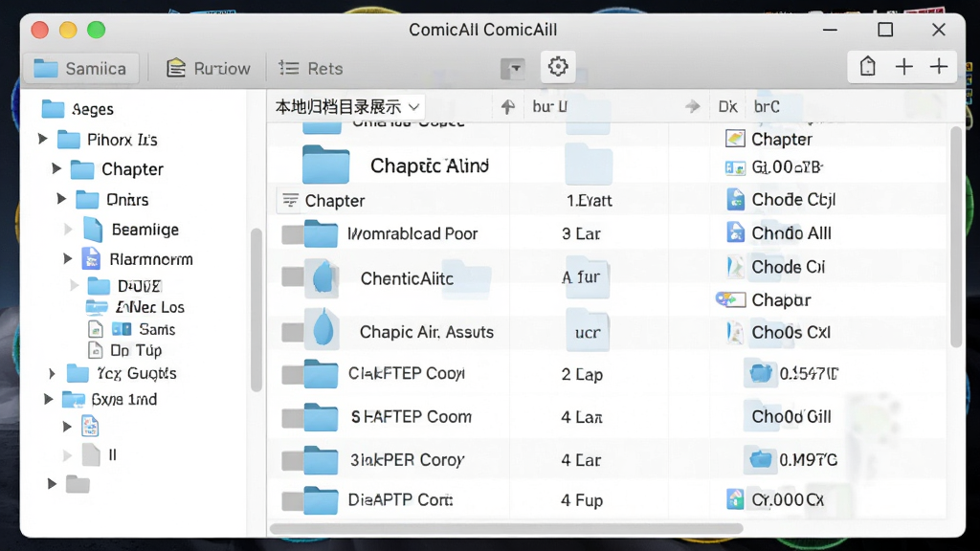Switch to the Ruтiow tab

208,68
